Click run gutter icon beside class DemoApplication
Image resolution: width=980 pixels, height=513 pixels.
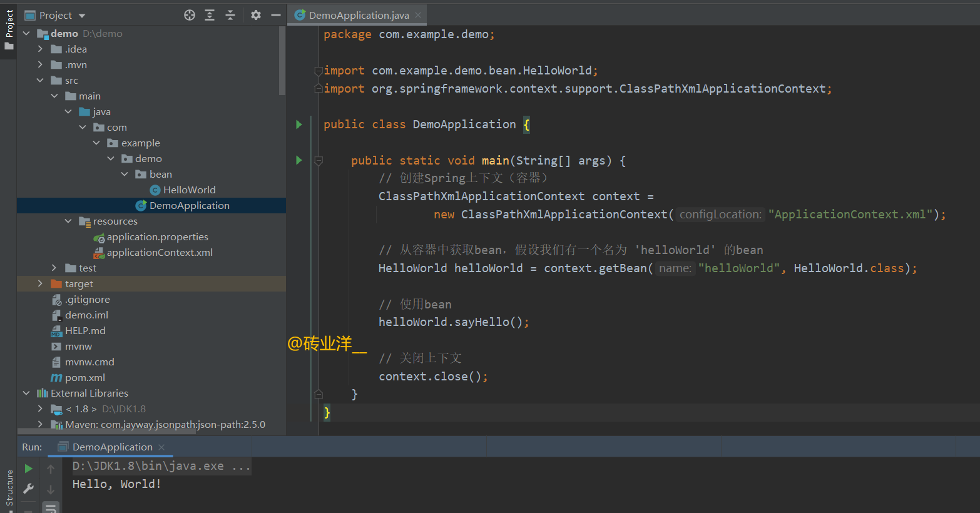click(x=299, y=124)
